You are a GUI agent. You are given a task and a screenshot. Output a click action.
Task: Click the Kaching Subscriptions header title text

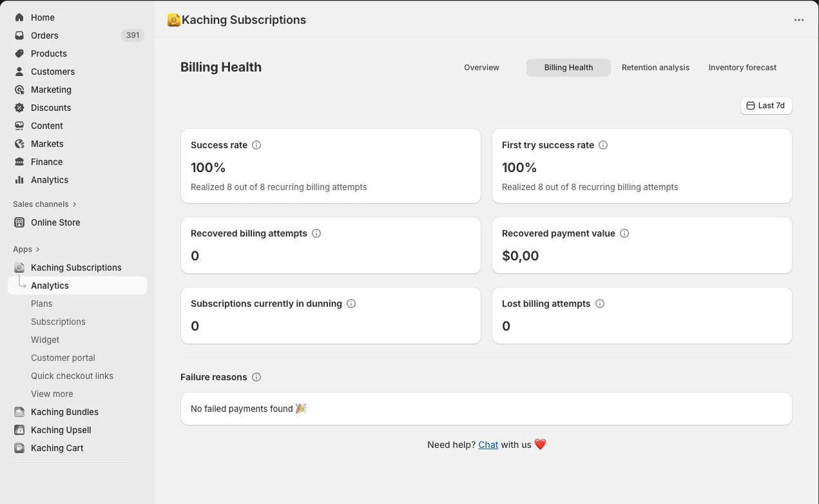point(244,20)
